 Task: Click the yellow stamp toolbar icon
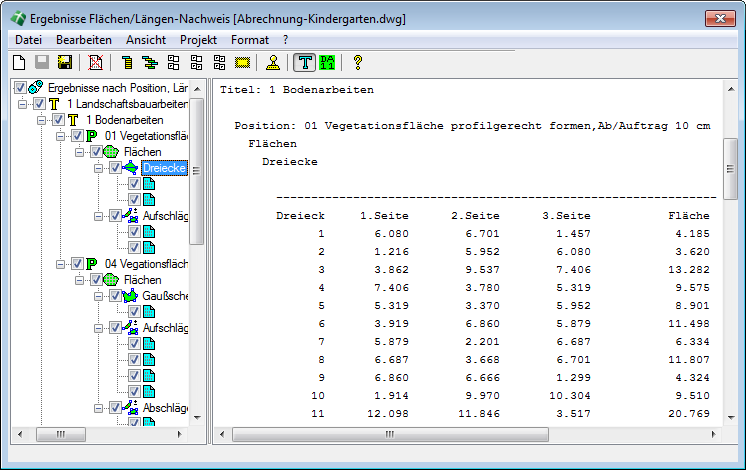[x=273, y=63]
